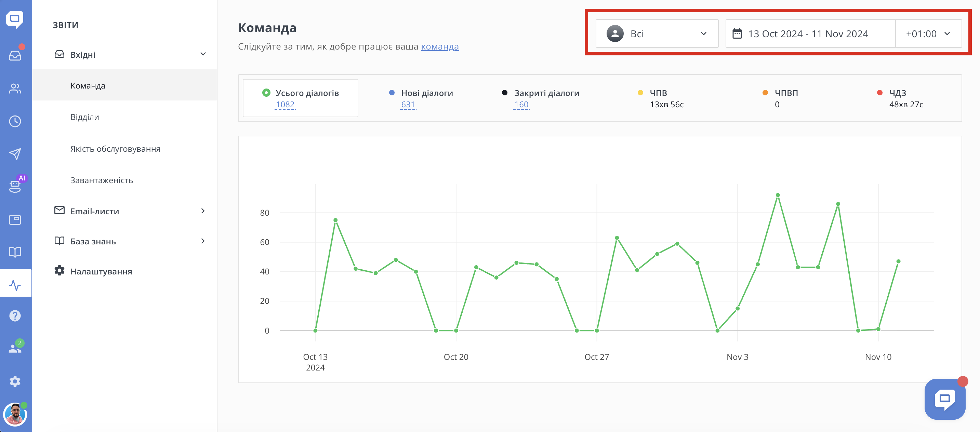
Task: Open the contacts people icon in sidebar
Action: [15, 89]
